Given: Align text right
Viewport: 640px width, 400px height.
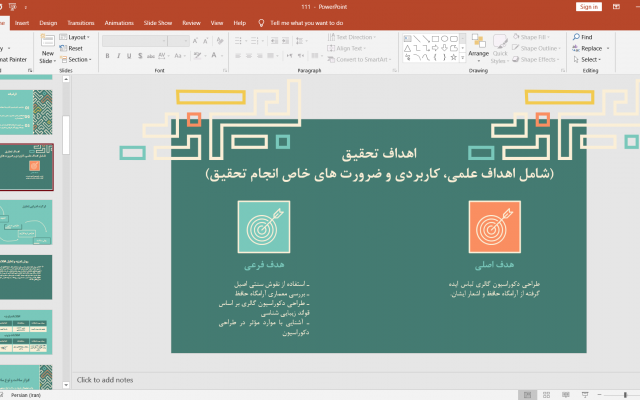Looking at the screenshot, I should 260,56.
